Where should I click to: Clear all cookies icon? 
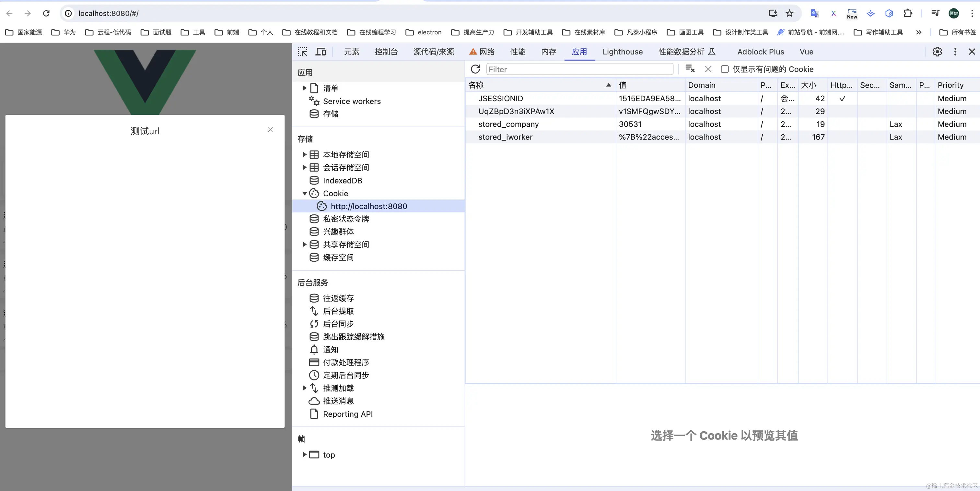690,69
